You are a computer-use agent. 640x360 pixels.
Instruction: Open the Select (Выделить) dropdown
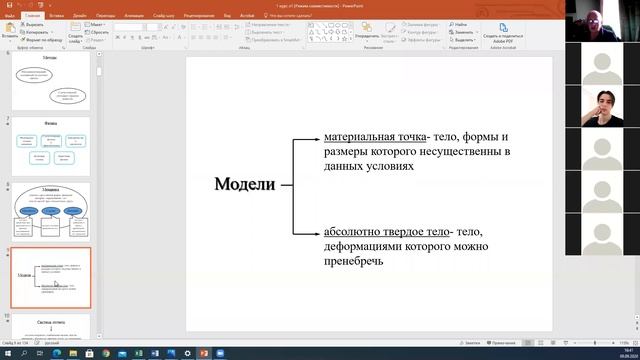click(x=462, y=40)
